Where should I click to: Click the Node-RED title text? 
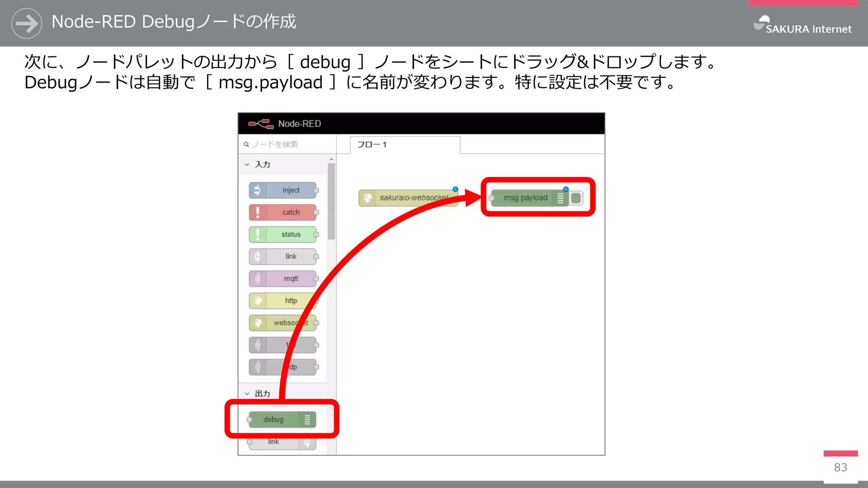[x=300, y=124]
